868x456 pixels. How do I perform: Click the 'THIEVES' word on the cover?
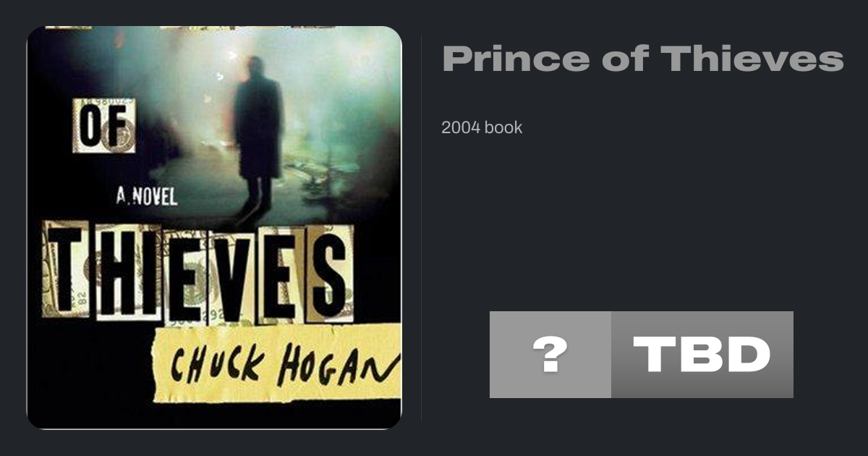click(x=198, y=273)
